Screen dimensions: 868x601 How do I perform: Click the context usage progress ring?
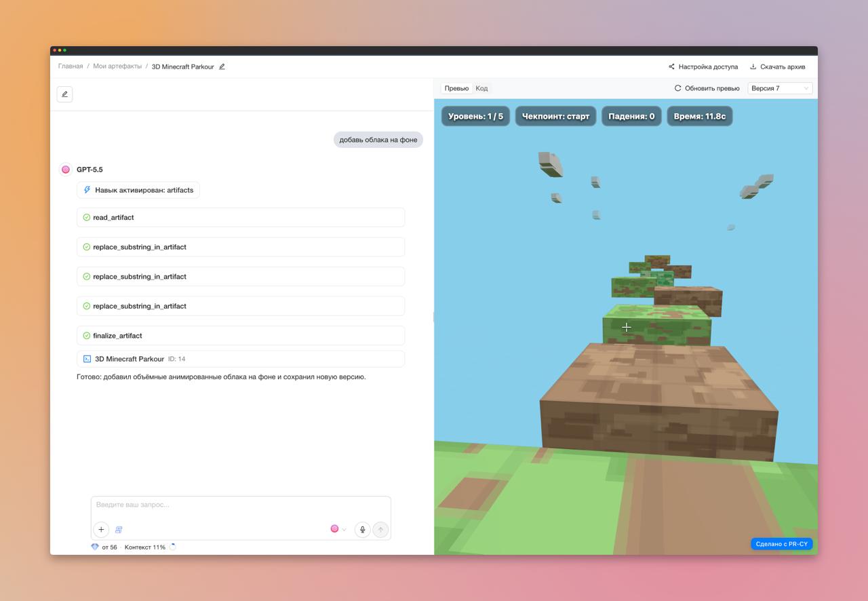(x=172, y=547)
